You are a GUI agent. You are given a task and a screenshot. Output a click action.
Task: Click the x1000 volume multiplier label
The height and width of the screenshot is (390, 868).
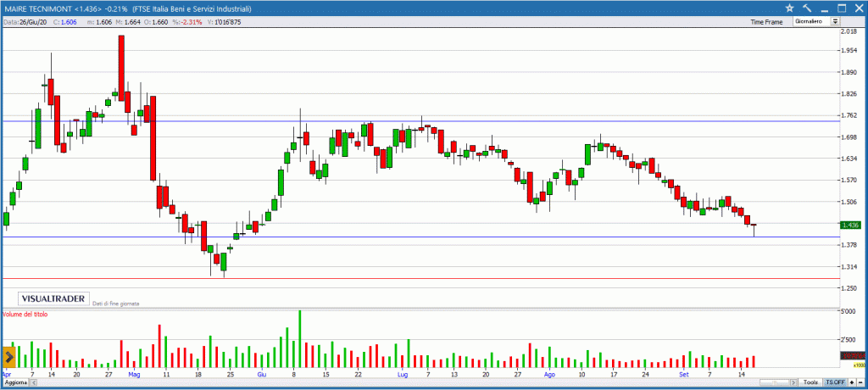[x=859, y=365]
